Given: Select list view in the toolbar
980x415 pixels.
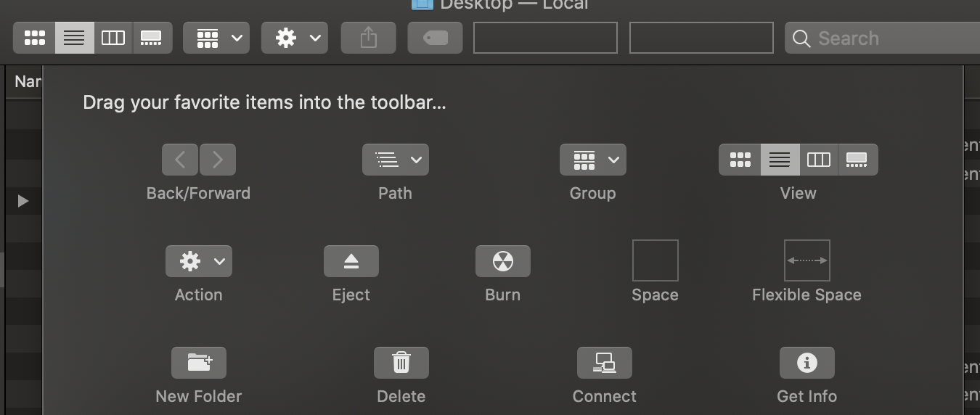Looking at the screenshot, I should coord(74,38).
